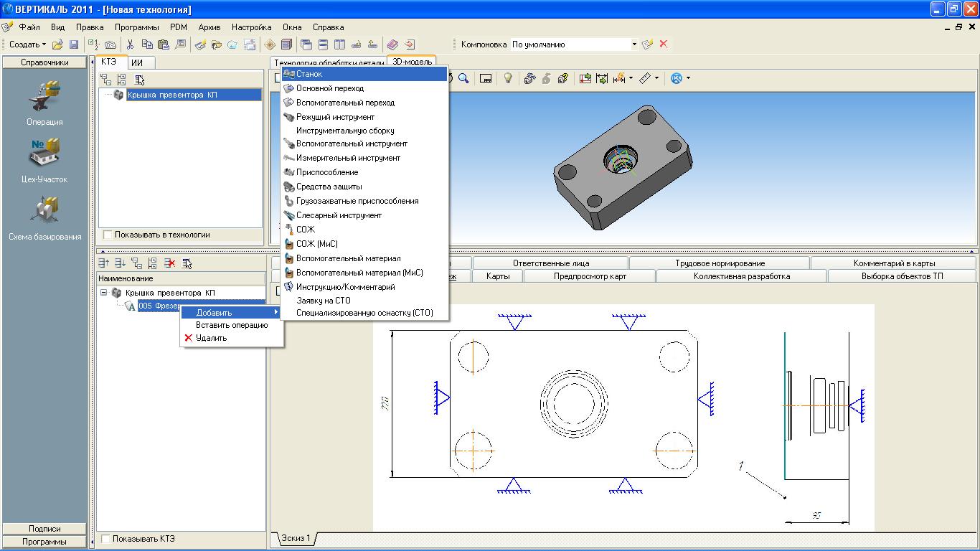Screen dimensions: 980x551
Task: Choose Приспособление menu entry
Action: [x=364, y=172]
